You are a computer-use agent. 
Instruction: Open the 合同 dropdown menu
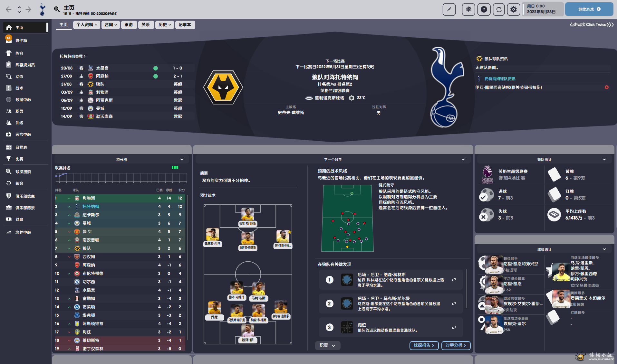[111, 25]
